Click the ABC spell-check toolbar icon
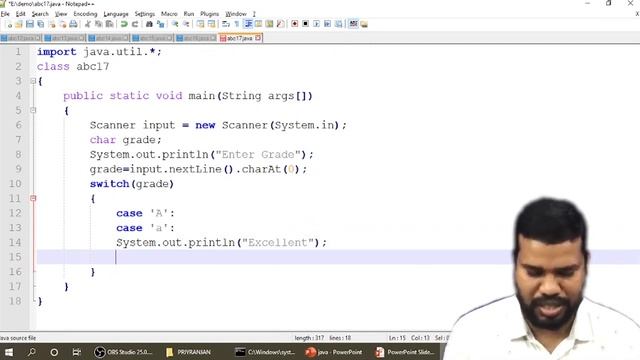This screenshot has height=360, width=640. [353, 24]
